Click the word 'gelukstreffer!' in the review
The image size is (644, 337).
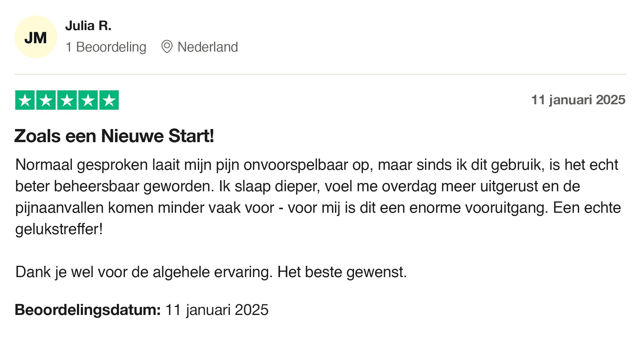(59, 229)
